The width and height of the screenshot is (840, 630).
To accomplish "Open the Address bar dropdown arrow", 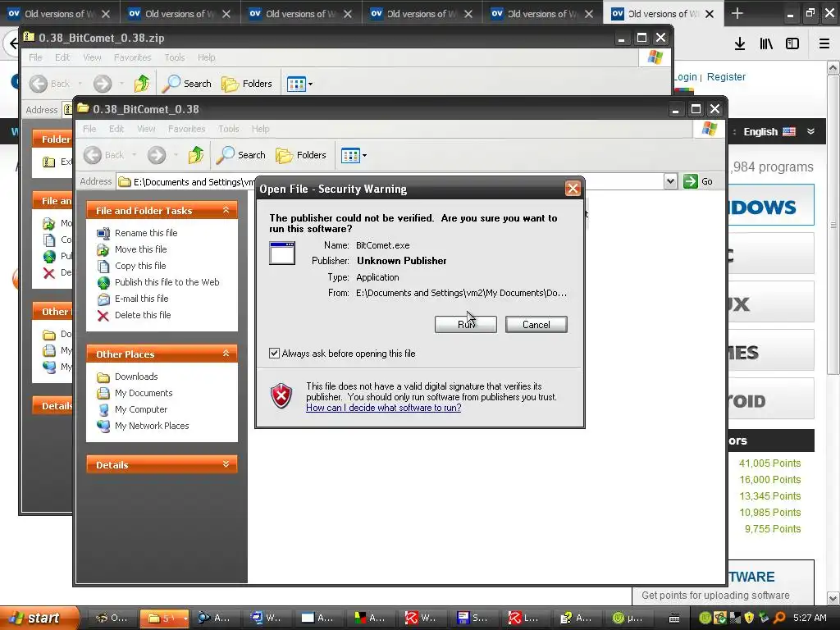I will click(x=670, y=181).
